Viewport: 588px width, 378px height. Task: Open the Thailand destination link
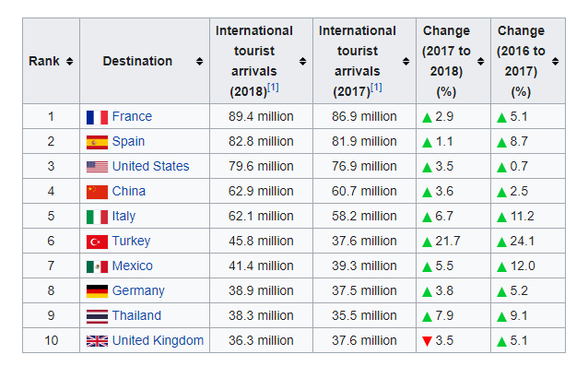(x=136, y=316)
